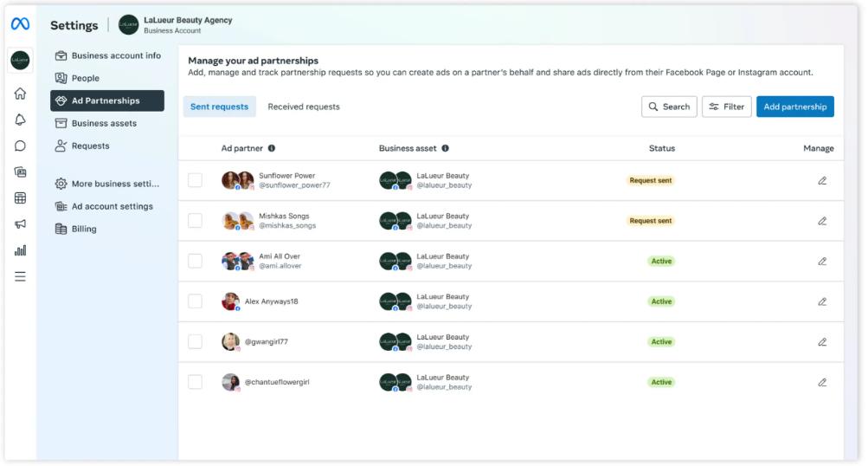Select the Ami All Over row checkbox
Viewport: 868px width, 466px height.
195,261
